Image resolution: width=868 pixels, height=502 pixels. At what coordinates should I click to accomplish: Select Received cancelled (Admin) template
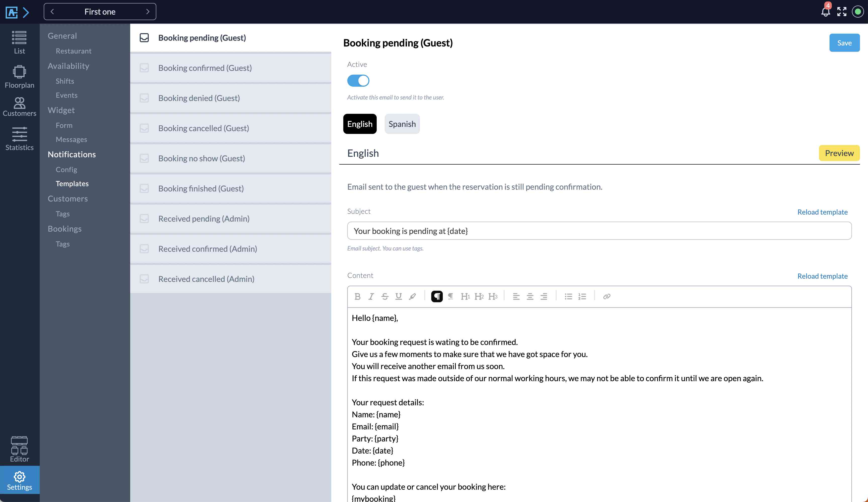[230, 279]
